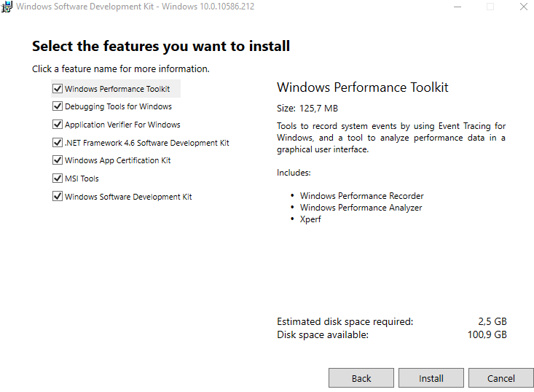
Task: Uncheck Windows App Certification Kit checkbox
Action: point(58,160)
